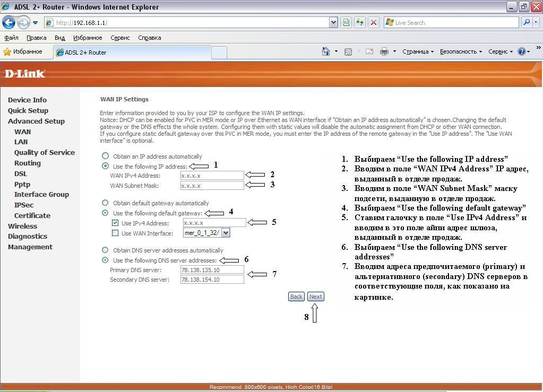
Task: Open Device Info in sidebar
Action: click(x=28, y=100)
